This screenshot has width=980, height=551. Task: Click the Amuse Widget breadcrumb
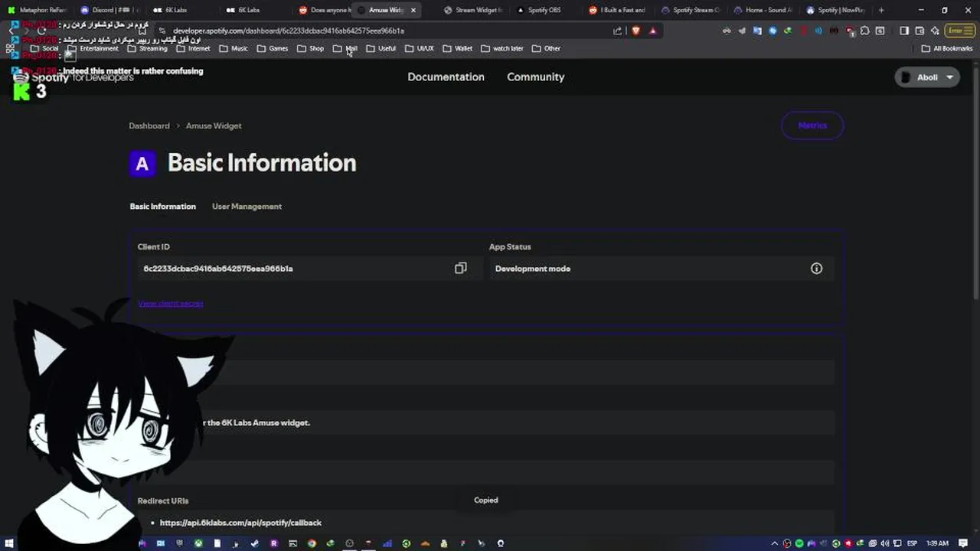click(x=214, y=126)
